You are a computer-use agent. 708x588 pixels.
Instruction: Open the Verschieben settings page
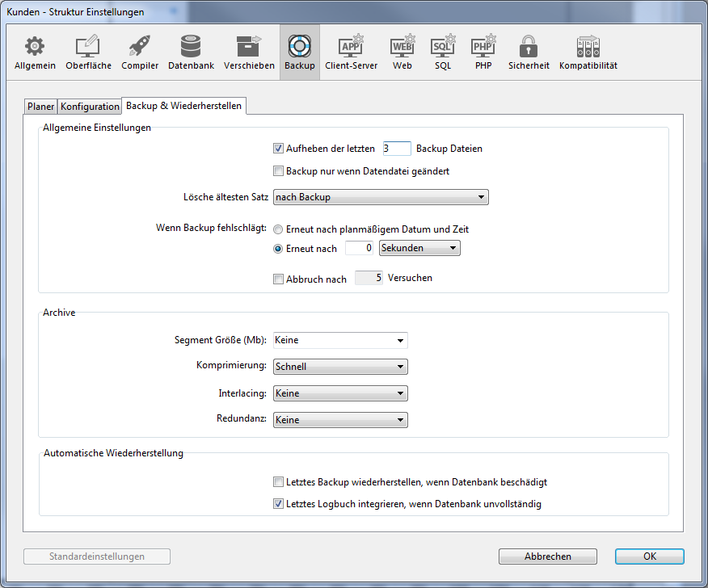click(x=249, y=52)
